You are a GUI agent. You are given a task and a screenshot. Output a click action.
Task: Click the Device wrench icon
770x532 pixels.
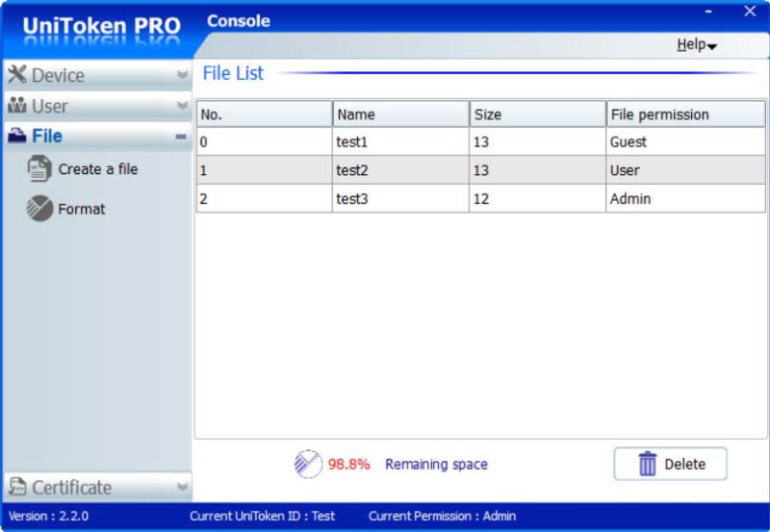[x=17, y=75]
